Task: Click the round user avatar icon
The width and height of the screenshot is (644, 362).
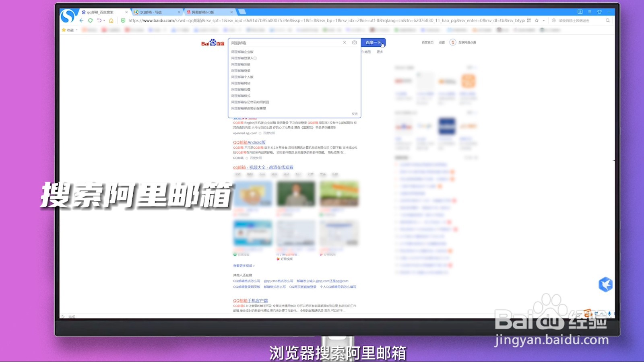Action: 453,42
